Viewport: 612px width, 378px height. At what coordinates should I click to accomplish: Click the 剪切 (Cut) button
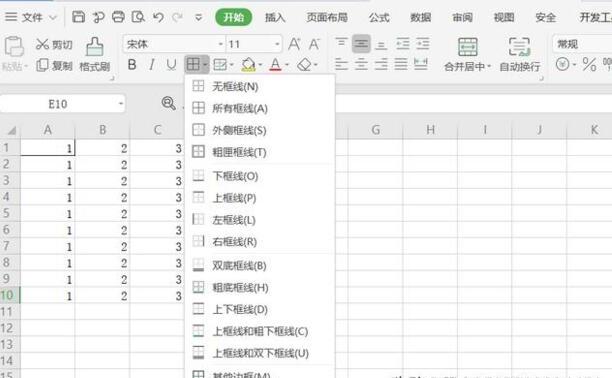tap(54, 45)
